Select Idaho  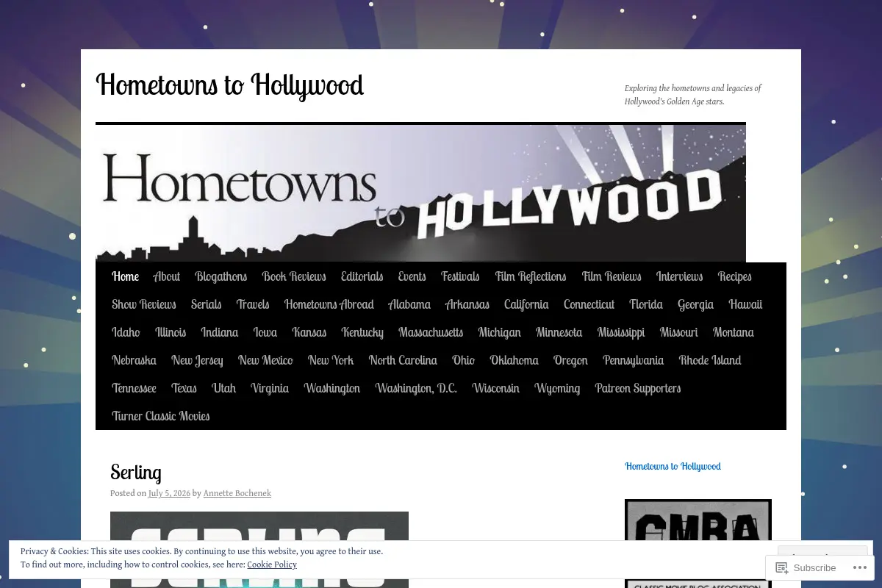pos(126,332)
